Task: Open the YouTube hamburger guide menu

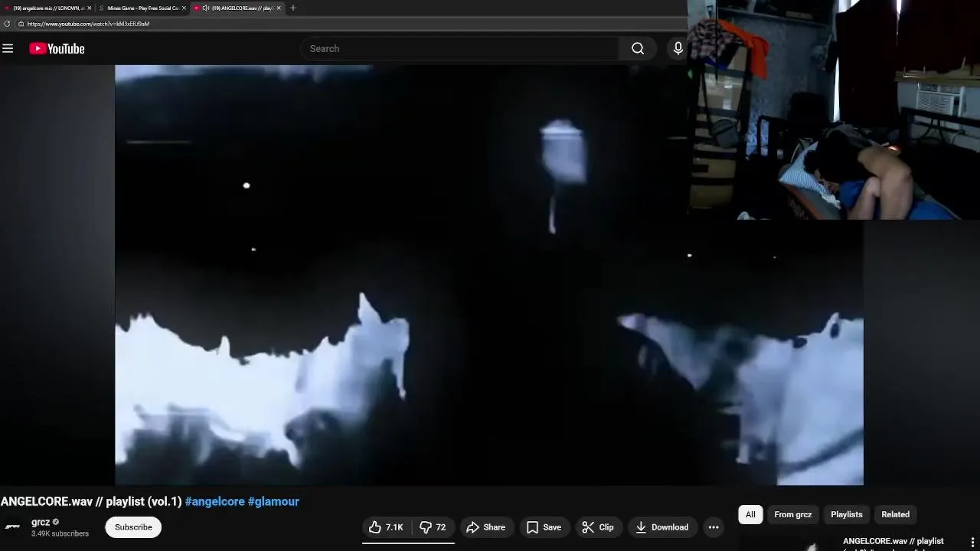Action: click(8, 48)
